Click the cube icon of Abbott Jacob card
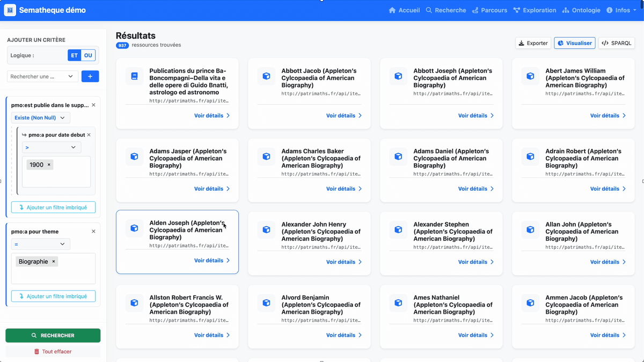 point(266,76)
